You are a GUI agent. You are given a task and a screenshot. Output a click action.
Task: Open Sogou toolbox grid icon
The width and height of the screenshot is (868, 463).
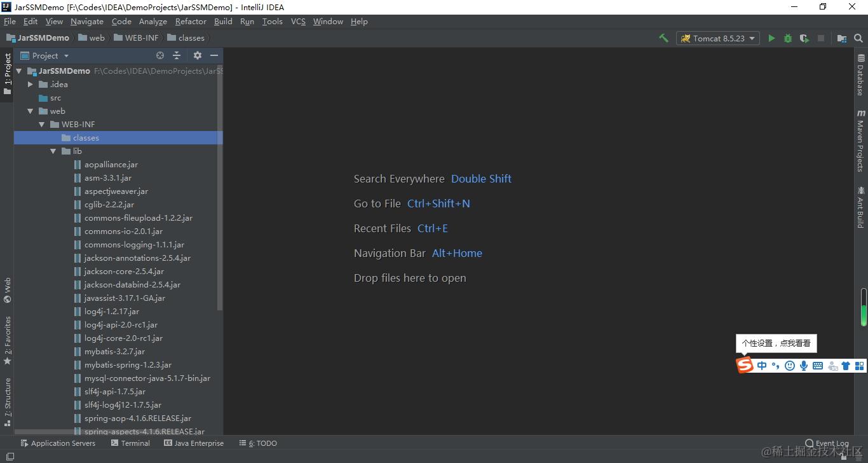[x=859, y=366]
